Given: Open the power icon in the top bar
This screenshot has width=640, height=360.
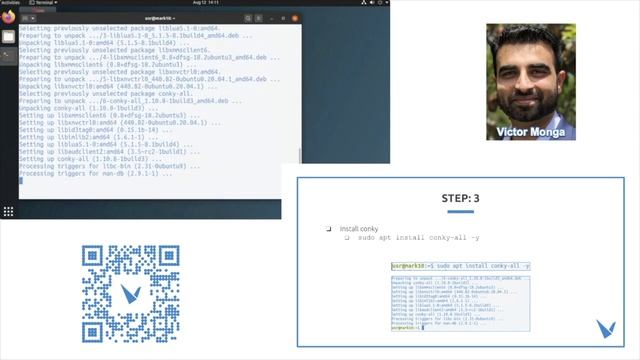Looking at the screenshot, I should click(x=380, y=2).
